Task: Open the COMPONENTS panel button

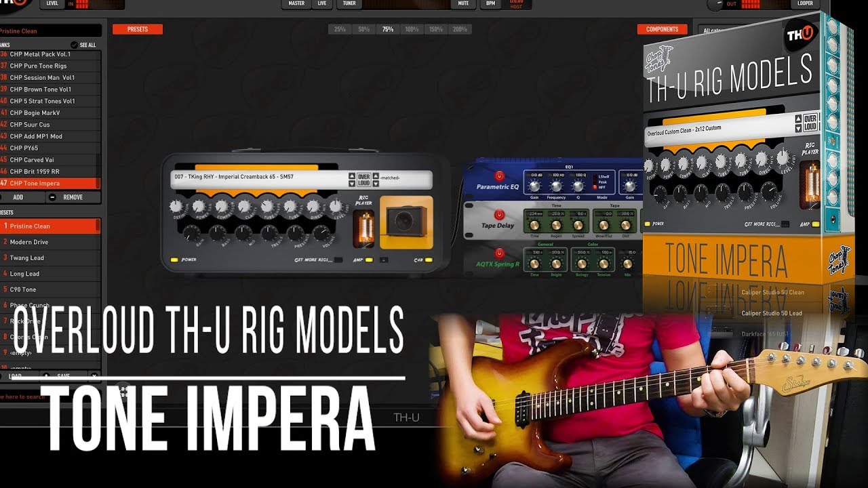Action: point(663,29)
